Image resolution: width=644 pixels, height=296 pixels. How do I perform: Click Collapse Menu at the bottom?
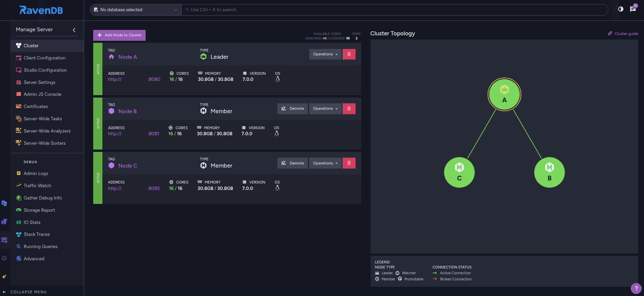click(24, 292)
